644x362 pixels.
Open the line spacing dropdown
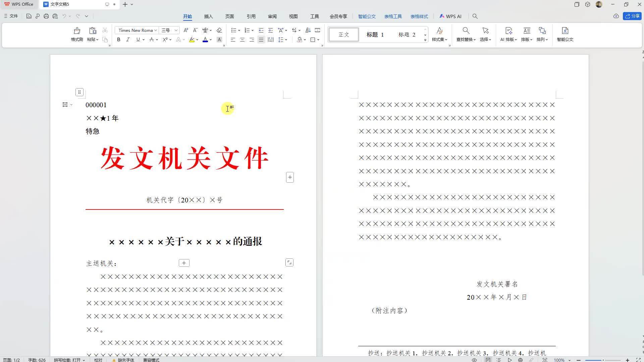pyautogui.click(x=283, y=40)
